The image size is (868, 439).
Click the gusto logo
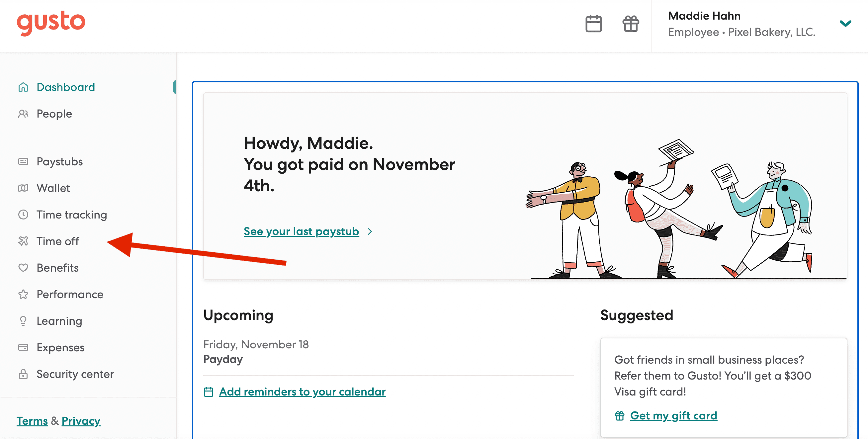coord(51,23)
